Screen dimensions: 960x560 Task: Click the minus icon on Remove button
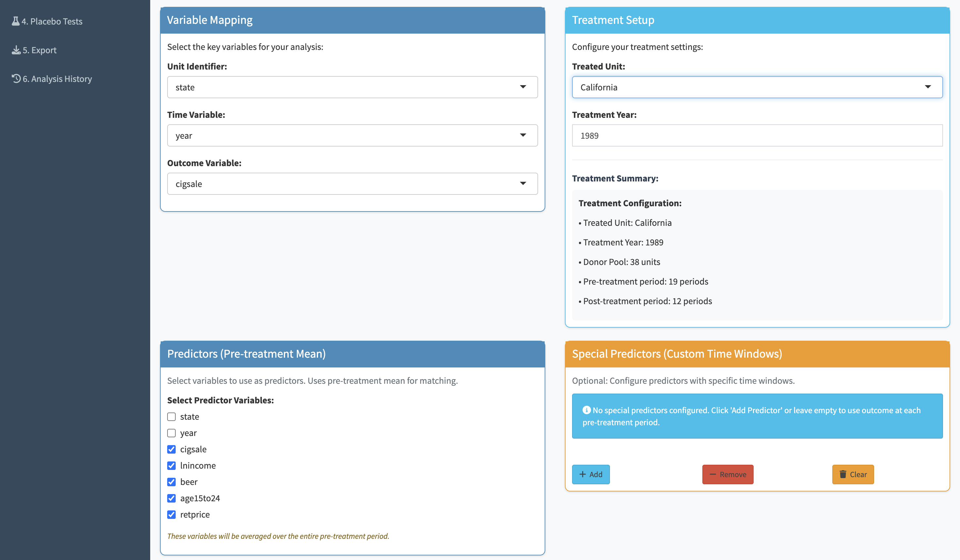click(x=712, y=474)
